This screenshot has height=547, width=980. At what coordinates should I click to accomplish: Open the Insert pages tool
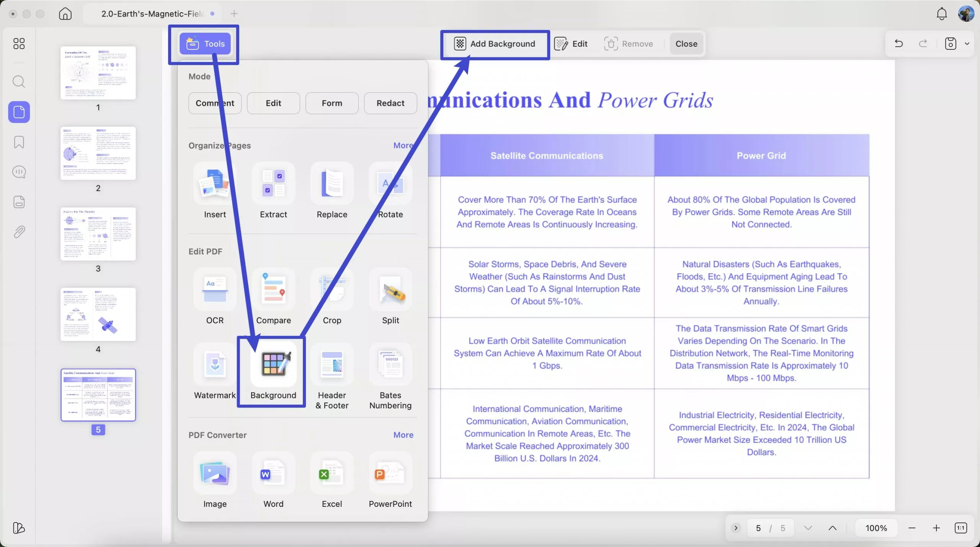point(215,191)
